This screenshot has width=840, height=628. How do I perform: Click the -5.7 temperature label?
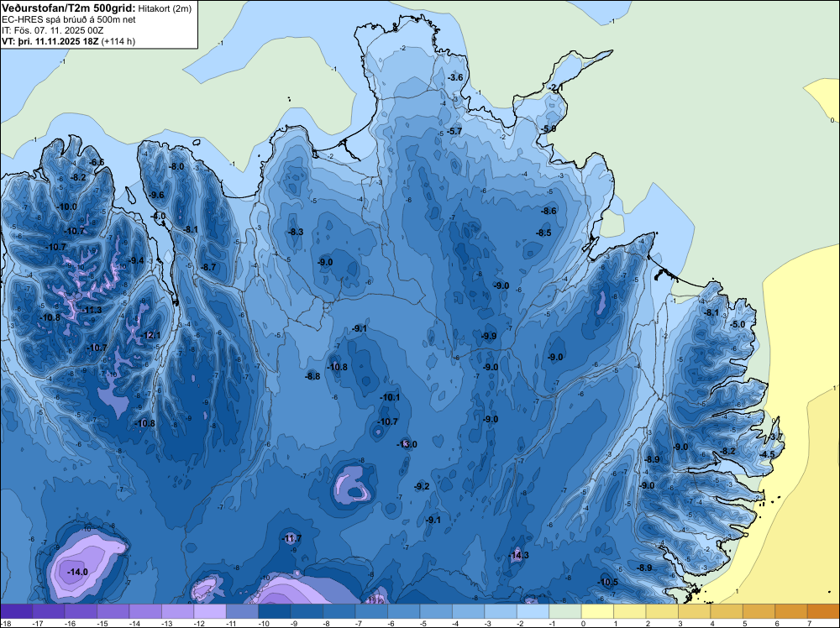tap(454, 131)
